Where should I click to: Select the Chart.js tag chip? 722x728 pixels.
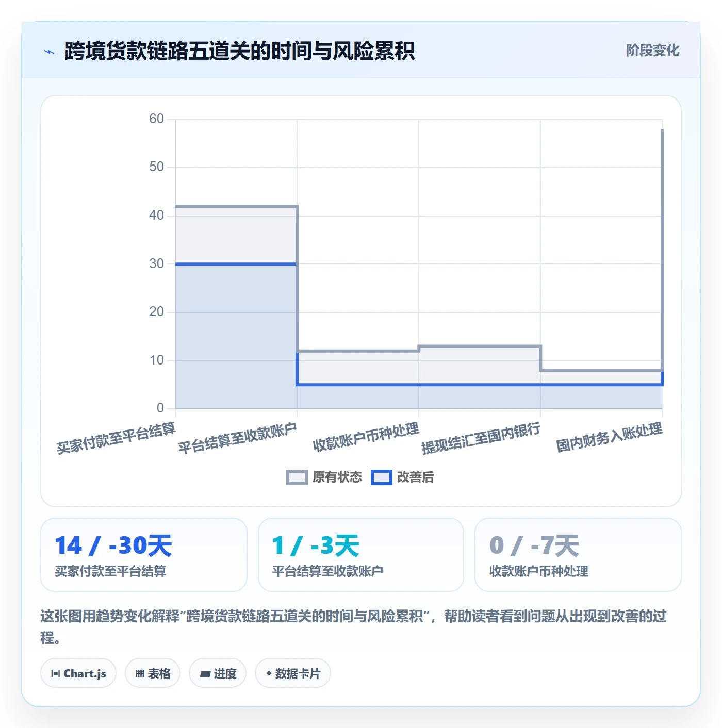click(78, 673)
